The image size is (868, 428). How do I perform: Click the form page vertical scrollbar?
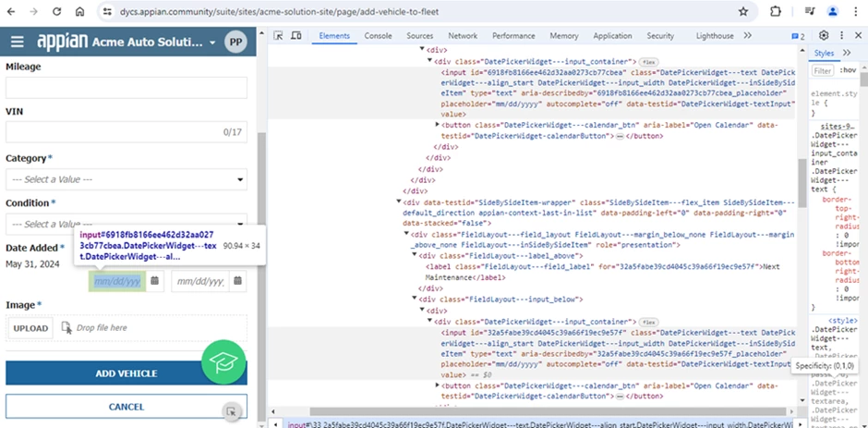pyautogui.click(x=262, y=275)
